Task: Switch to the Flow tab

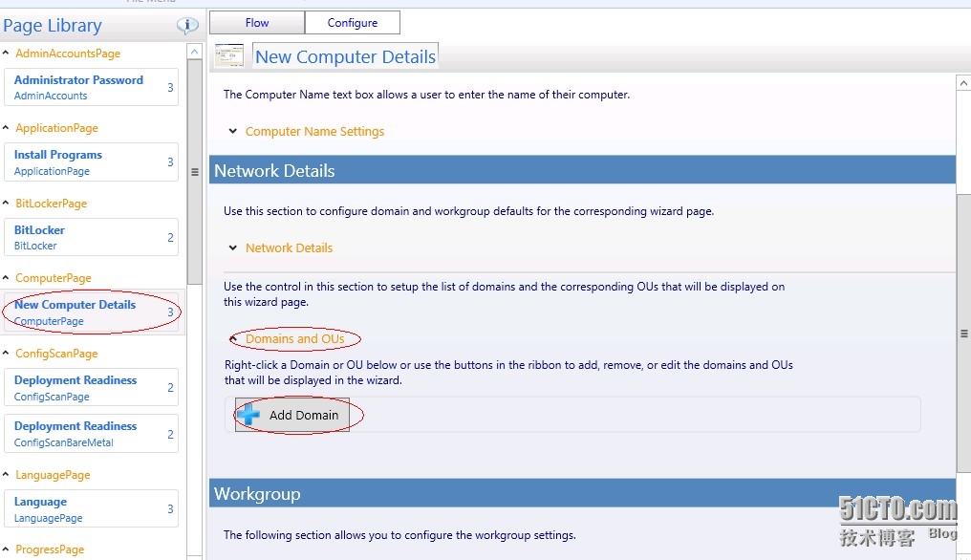Action: 257,22
